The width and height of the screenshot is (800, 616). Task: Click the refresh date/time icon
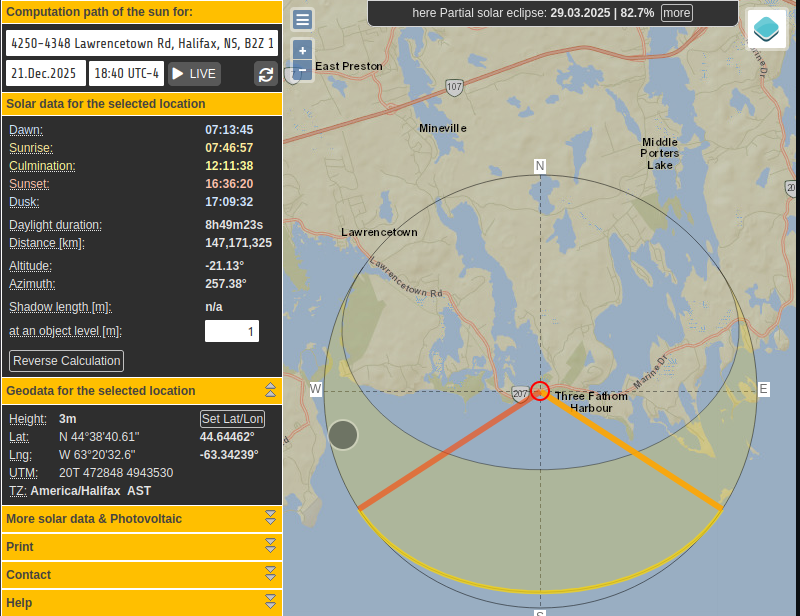click(x=266, y=74)
